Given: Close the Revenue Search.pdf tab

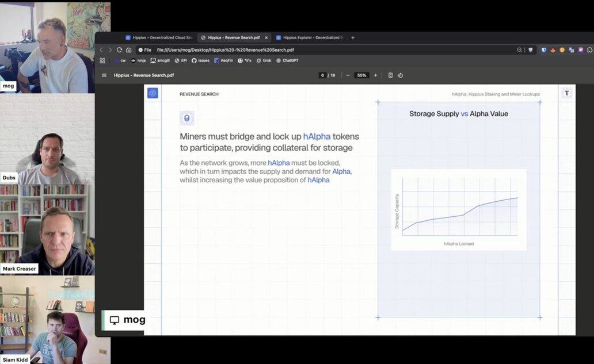Looking at the screenshot, I should (x=266, y=37).
